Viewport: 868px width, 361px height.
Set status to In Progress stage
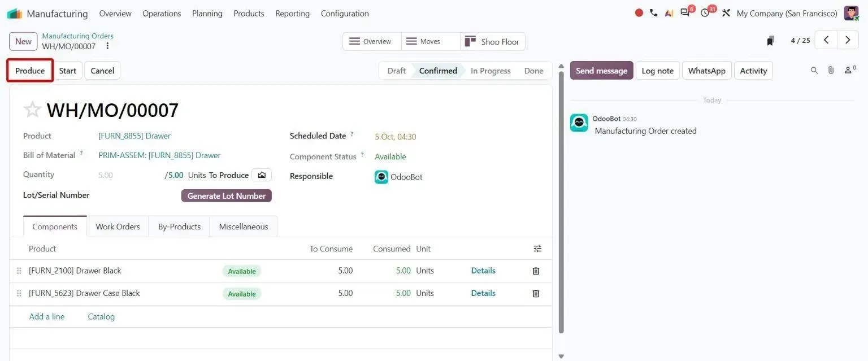(491, 71)
